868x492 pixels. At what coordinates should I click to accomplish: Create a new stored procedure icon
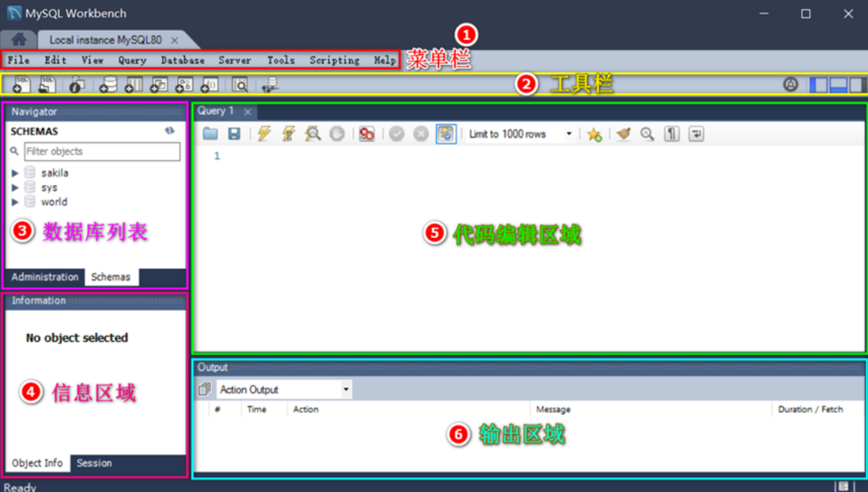[x=184, y=85]
